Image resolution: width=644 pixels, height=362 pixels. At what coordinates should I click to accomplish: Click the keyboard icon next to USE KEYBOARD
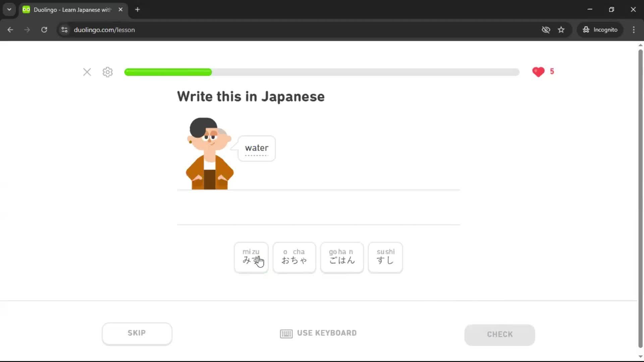[286, 333]
